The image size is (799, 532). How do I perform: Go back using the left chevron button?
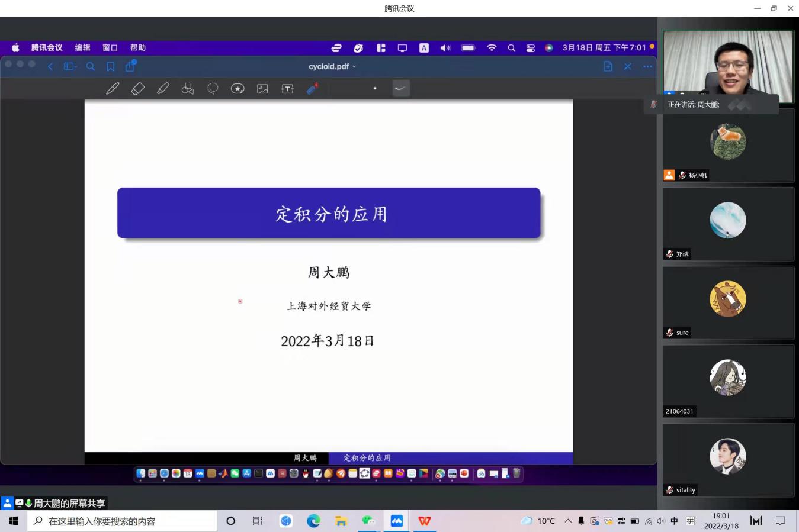click(50, 67)
